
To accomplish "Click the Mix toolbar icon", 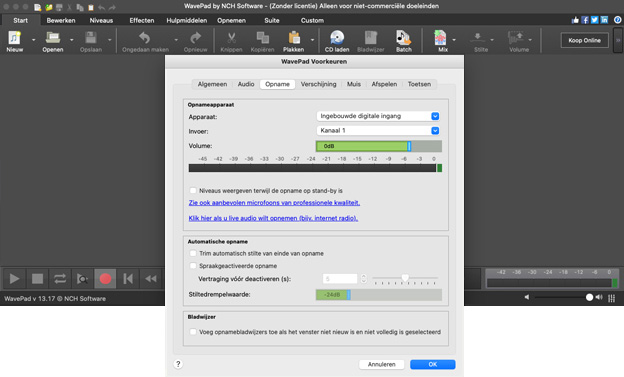I will click(x=440, y=38).
